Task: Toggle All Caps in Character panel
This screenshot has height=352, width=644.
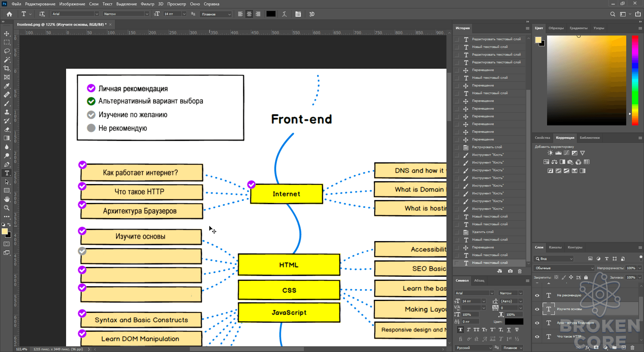Action: pos(477,330)
